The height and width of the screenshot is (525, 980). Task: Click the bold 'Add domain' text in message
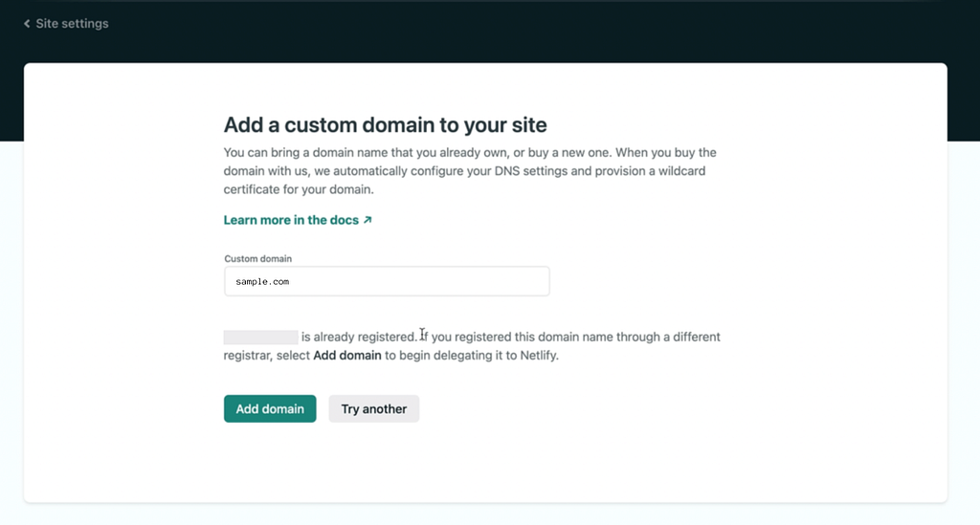coord(346,355)
